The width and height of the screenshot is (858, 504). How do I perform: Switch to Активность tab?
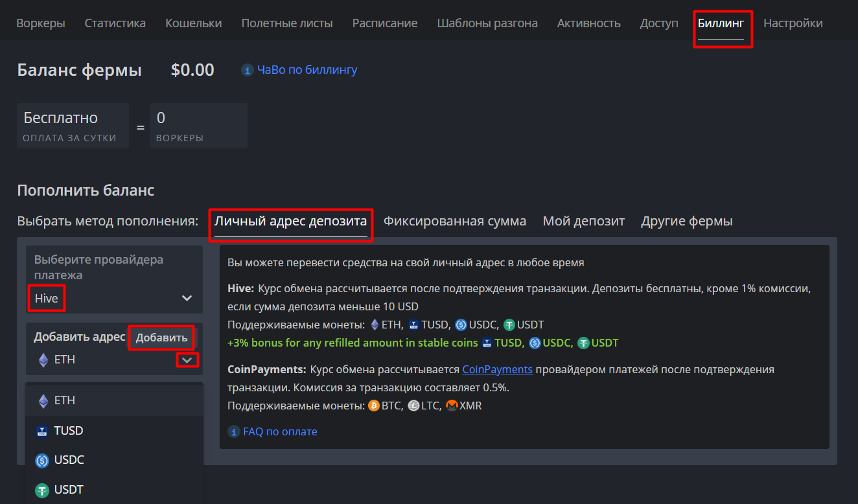tap(588, 23)
